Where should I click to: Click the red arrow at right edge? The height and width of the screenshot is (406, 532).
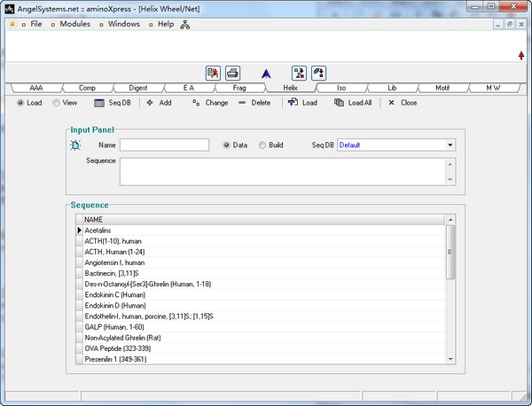tap(521, 56)
